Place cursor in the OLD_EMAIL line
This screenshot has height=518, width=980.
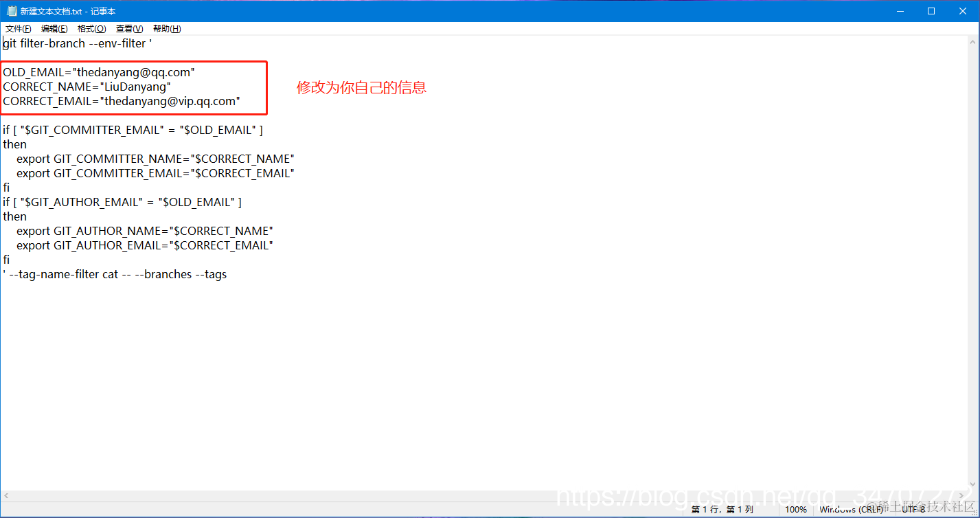(x=99, y=72)
